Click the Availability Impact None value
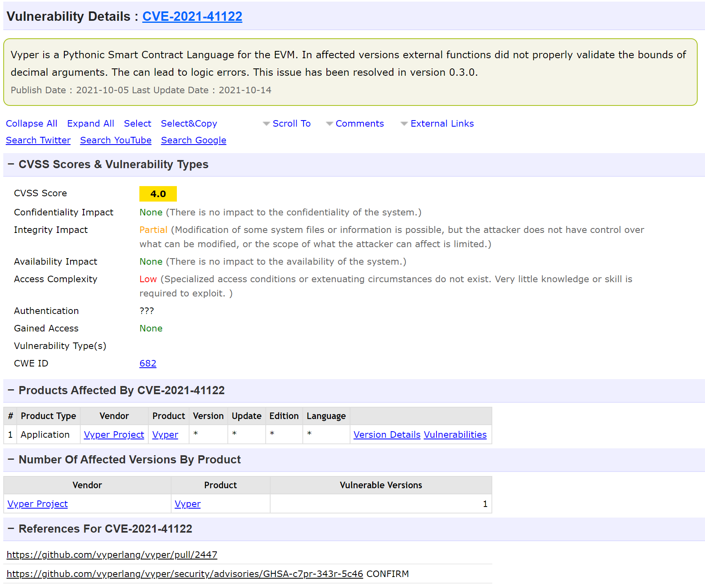Screen dimensions: 705x588 tap(151, 261)
